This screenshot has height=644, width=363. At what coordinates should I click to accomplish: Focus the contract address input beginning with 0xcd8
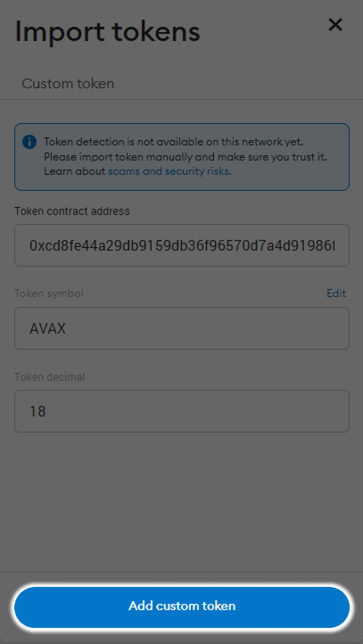(x=181, y=245)
